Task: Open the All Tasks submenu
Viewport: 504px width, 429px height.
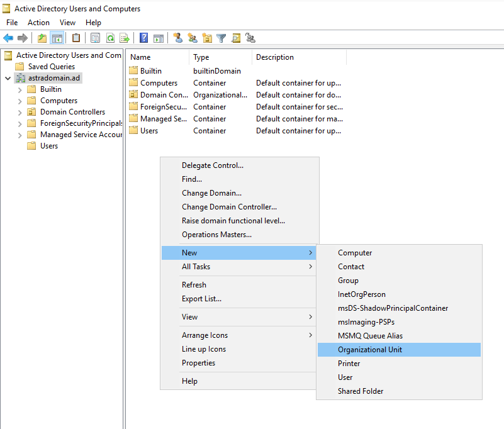Action: coord(238,267)
